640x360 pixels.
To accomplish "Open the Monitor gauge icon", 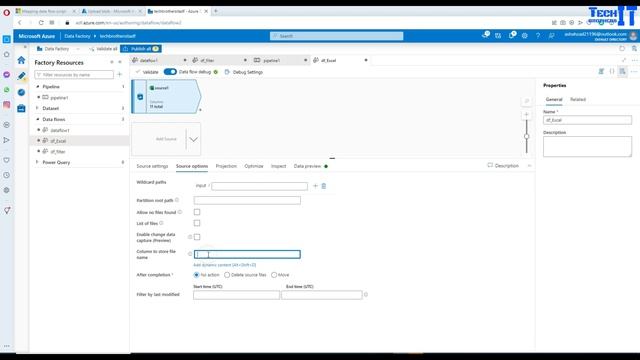I will pyautogui.click(x=21, y=92).
